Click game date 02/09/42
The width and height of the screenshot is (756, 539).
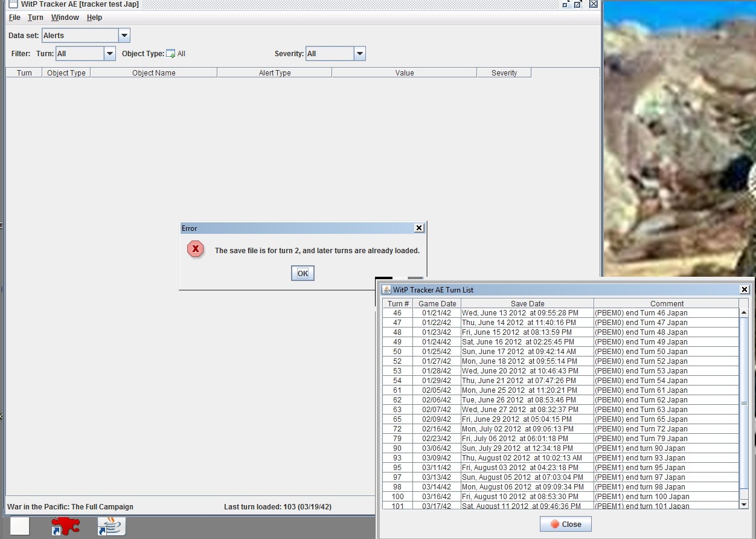[437, 419]
